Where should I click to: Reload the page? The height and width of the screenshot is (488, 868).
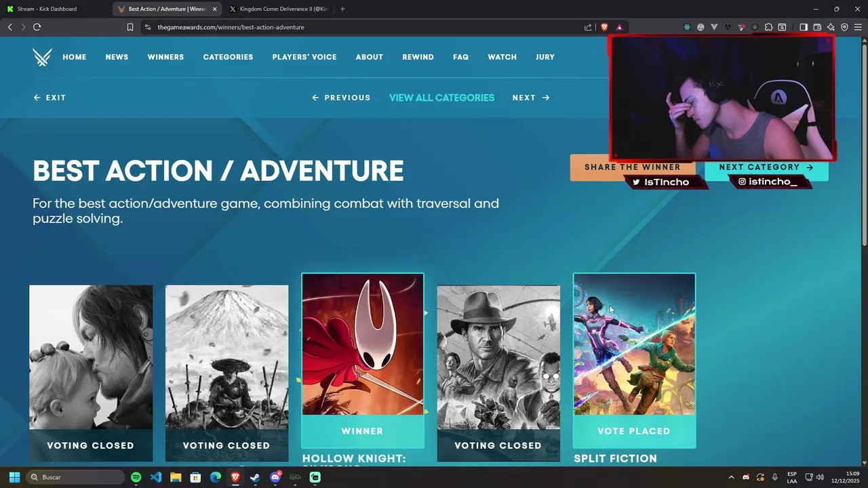[37, 27]
